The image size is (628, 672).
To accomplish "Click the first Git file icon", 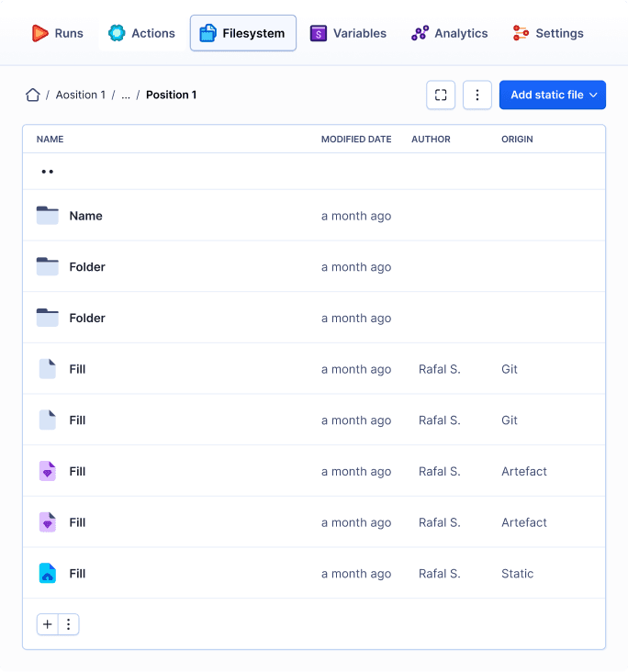I will click(x=48, y=369).
